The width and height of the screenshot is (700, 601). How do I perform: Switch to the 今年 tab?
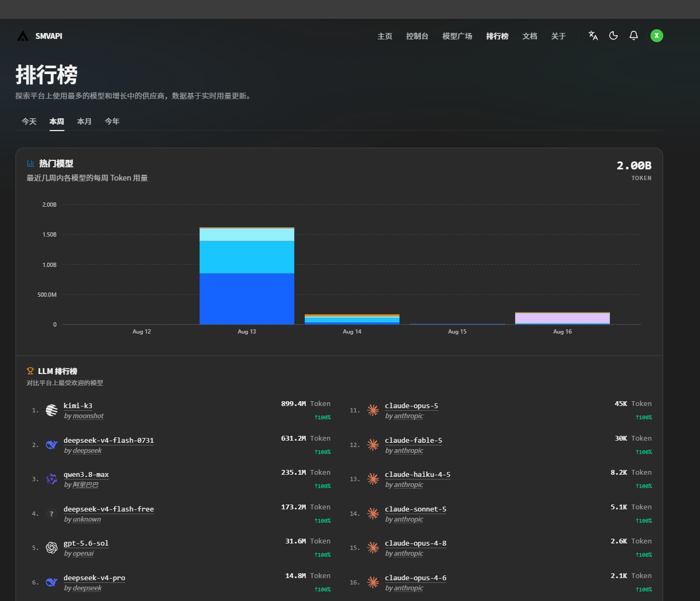[x=112, y=121]
